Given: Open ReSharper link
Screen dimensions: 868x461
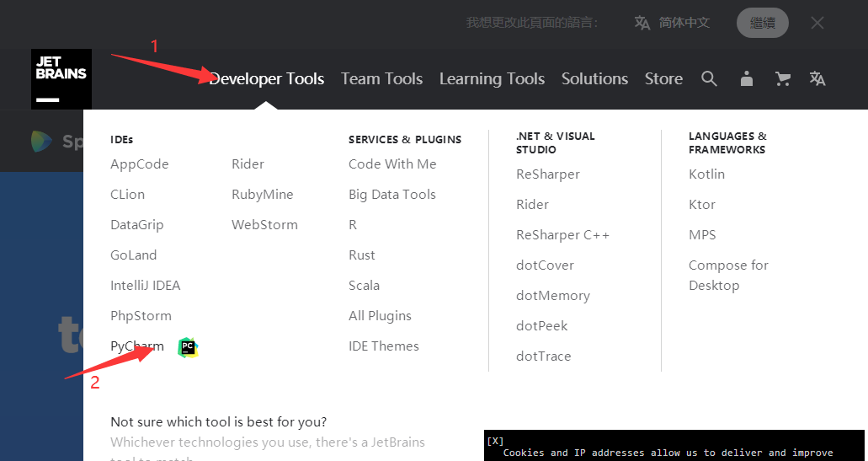Looking at the screenshot, I should (x=548, y=174).
